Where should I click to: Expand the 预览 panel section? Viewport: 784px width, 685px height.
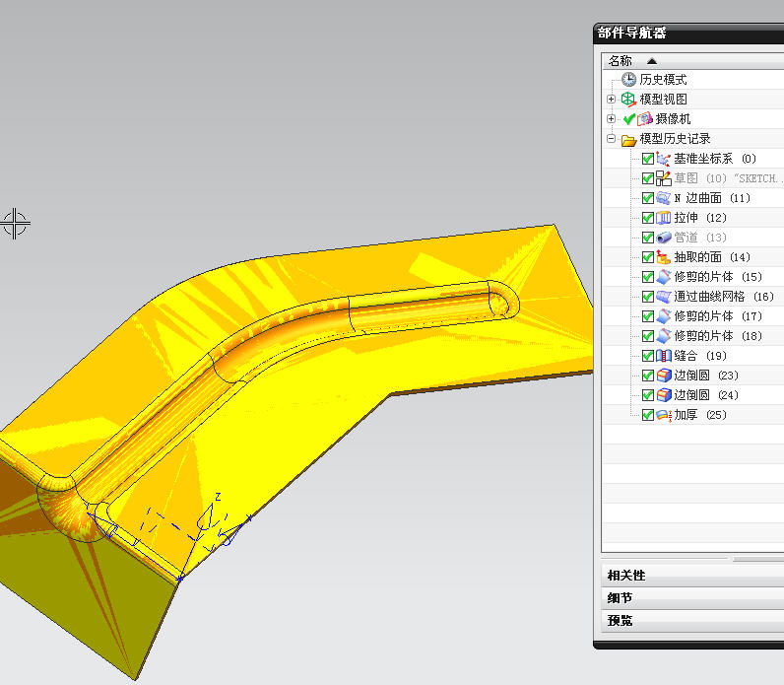(x=692, y=621)
